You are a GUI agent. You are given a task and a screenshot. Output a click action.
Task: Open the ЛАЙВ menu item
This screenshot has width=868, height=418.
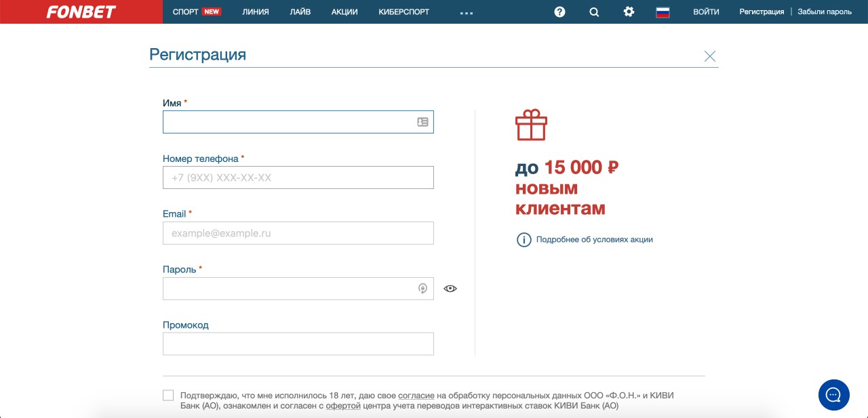[x=300, y=12]
